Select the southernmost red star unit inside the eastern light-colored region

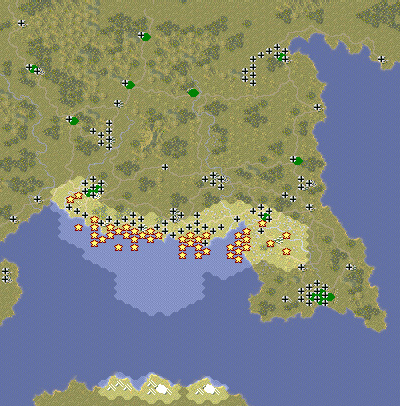286,251
